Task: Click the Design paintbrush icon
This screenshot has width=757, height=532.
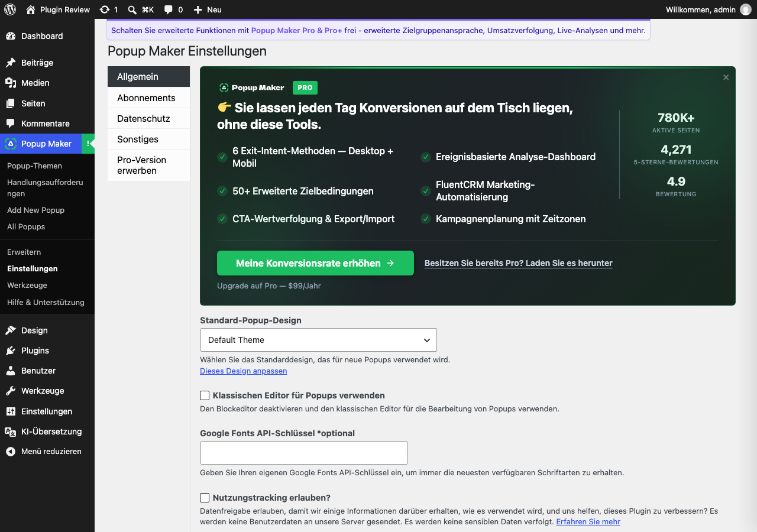Action: 11,330
